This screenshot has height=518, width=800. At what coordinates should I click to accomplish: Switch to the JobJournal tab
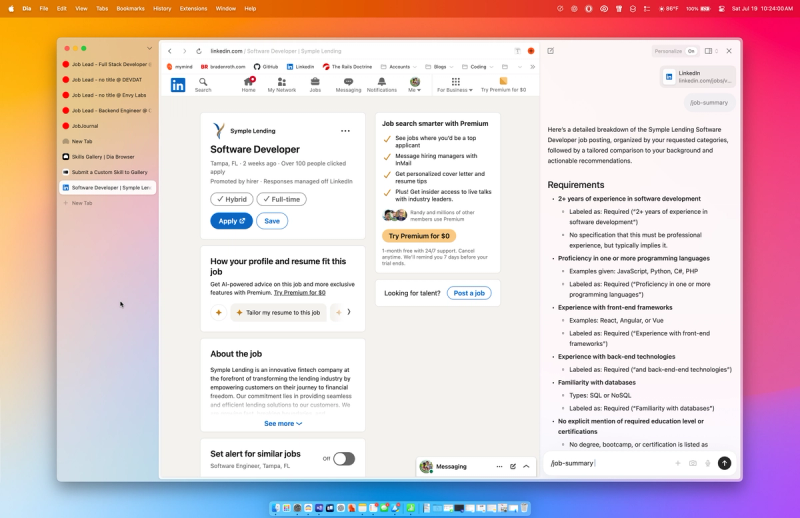coord(107,126)
